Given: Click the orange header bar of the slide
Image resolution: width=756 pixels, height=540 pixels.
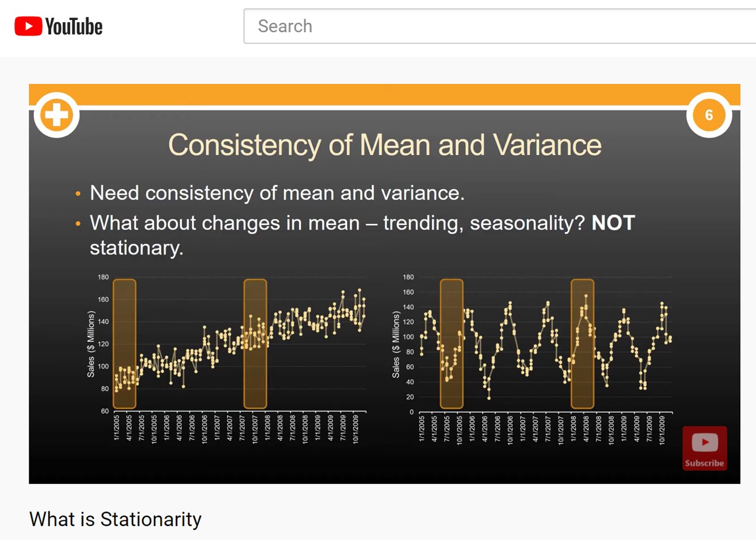Looking at the screenshot, I should [385, 94].
